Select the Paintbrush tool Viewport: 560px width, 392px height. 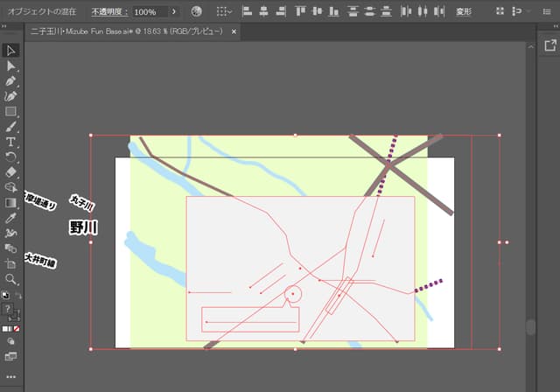[10, 127]
